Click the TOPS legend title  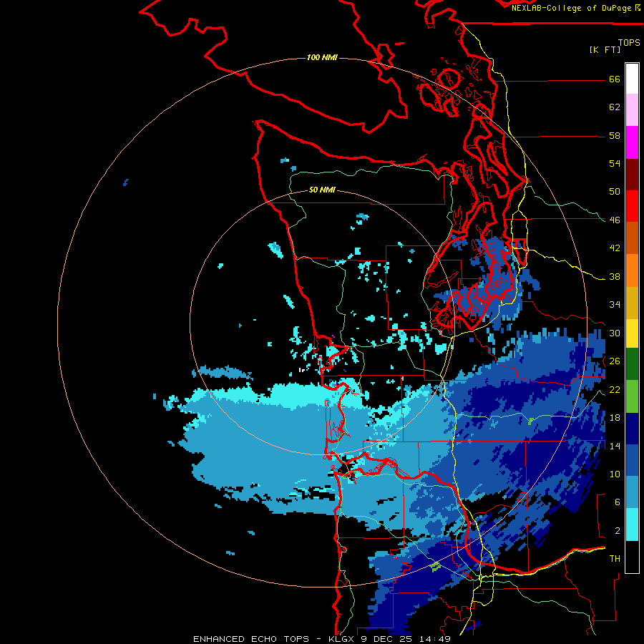pos(629,42)
